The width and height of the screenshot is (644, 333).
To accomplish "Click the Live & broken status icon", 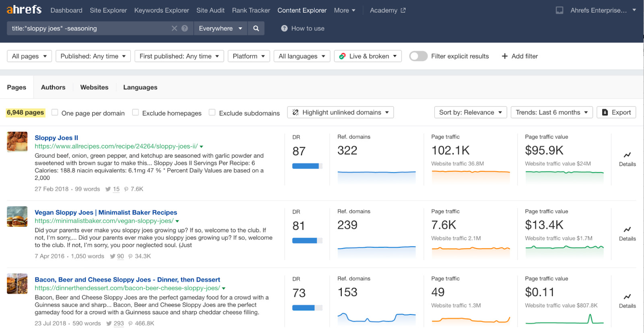I will point(343,56).
